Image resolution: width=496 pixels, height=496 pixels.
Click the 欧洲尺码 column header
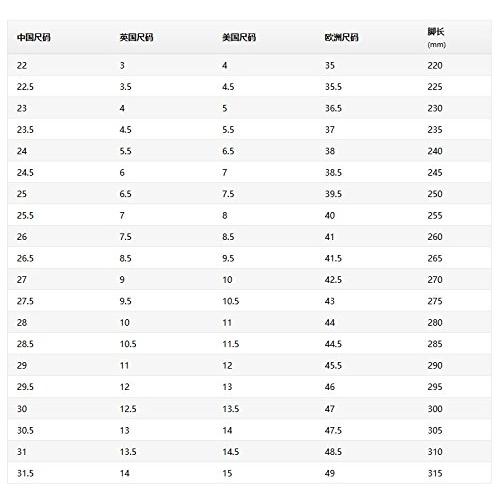point(341,37)
